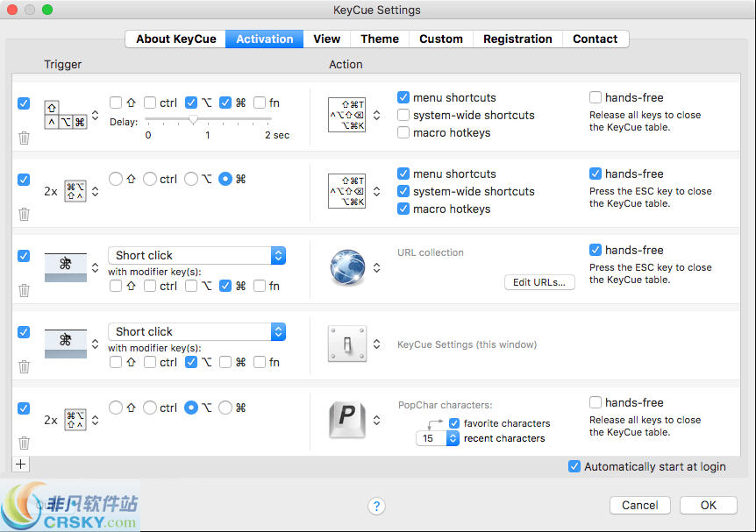Click the globe URL collection action icon

point(347,267)
